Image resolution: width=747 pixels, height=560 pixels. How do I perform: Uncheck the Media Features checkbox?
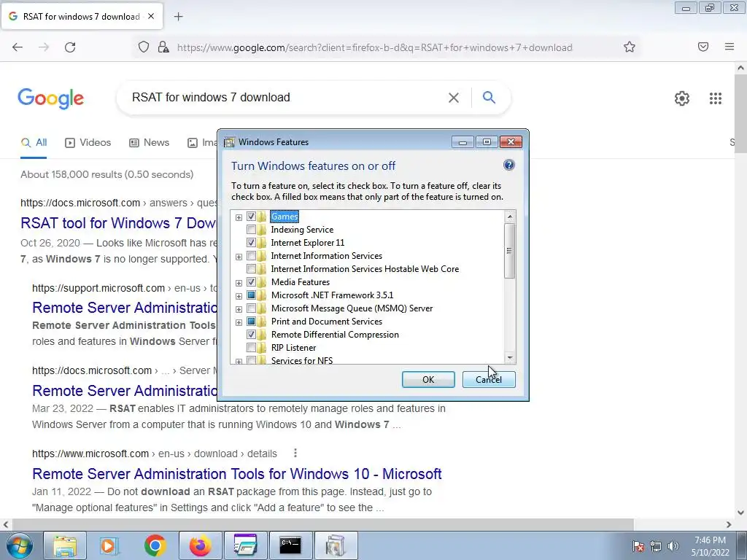point(251,282)
